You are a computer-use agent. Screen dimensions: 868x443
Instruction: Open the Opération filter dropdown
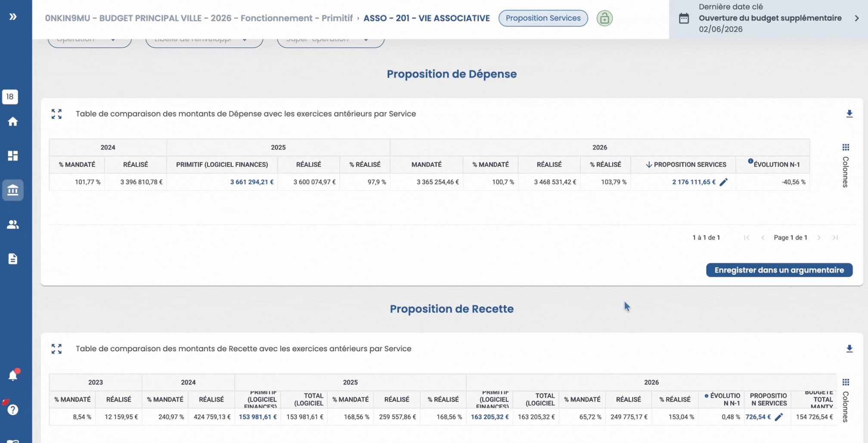tap(90, 41)
